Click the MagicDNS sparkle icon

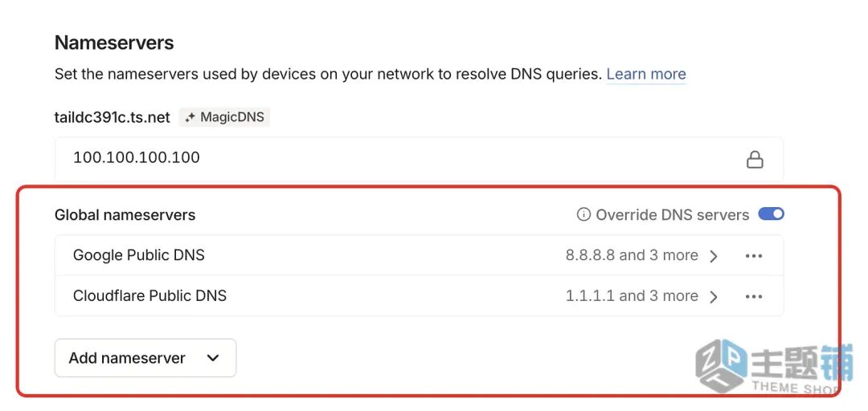tap(190, 117)
